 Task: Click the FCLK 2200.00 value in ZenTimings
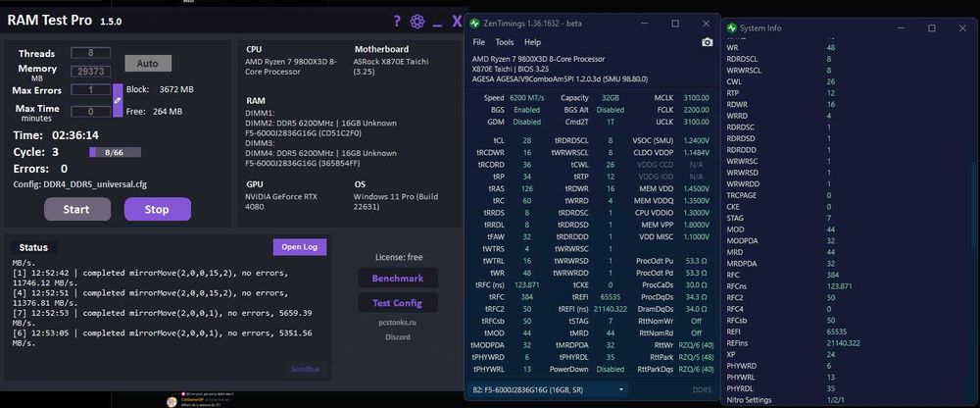click(x=696, y=110)
